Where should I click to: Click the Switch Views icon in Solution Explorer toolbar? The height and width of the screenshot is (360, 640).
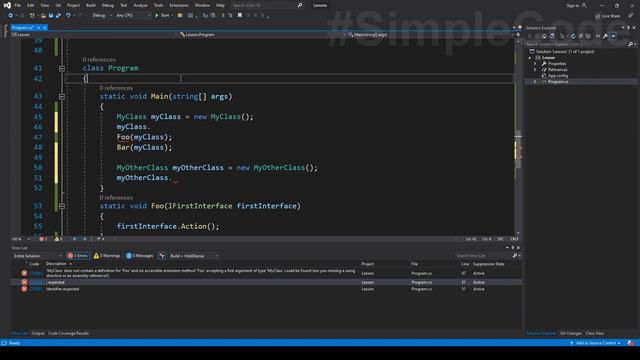click(552, 36)
